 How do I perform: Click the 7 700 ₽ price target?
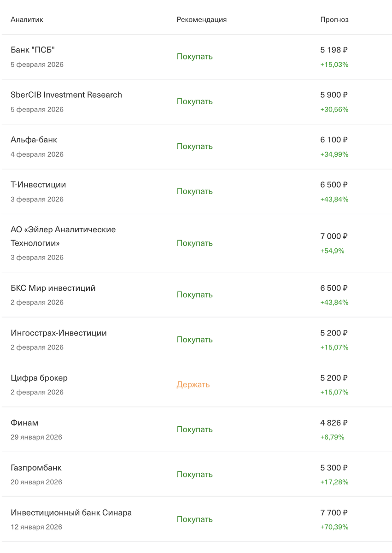pos(334,512)
